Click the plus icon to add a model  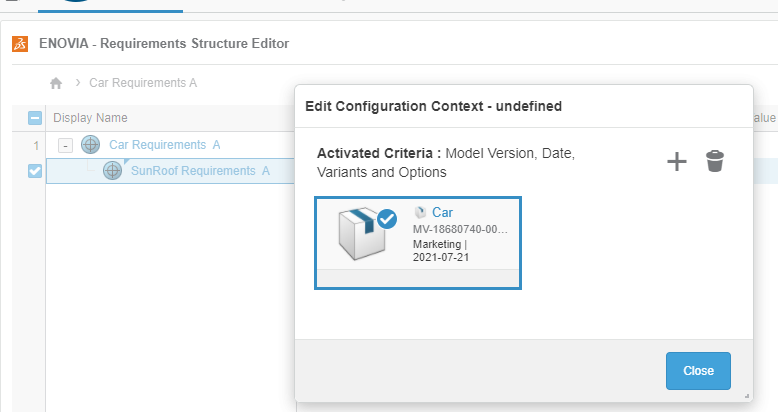pos(677,162)
